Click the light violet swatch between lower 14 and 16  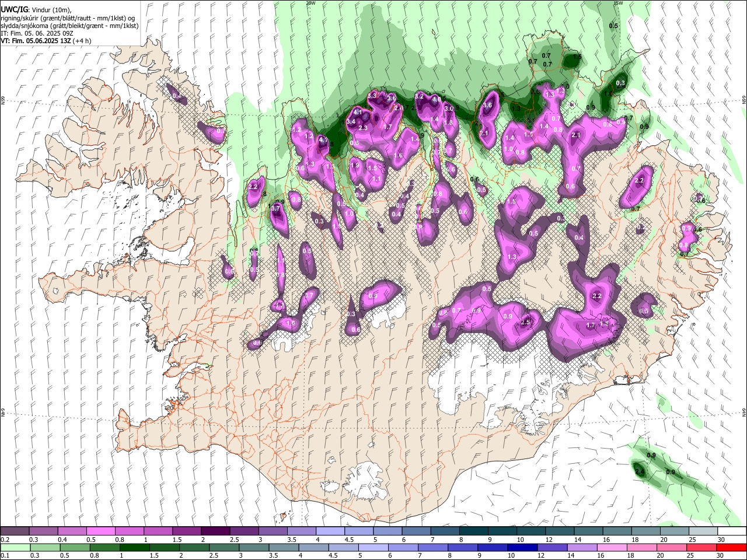pyautogui.click(x=582, y=548)
